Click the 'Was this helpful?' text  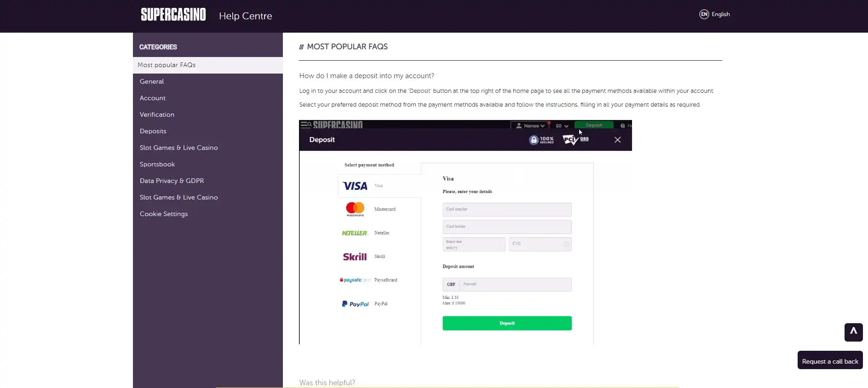pos(327,382)
